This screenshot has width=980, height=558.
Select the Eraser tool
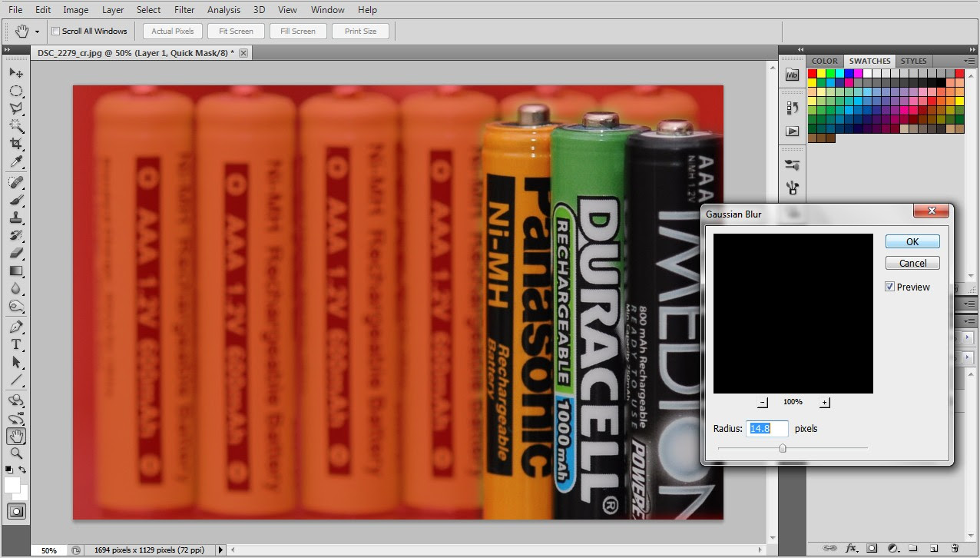click(x=16, y=253)
